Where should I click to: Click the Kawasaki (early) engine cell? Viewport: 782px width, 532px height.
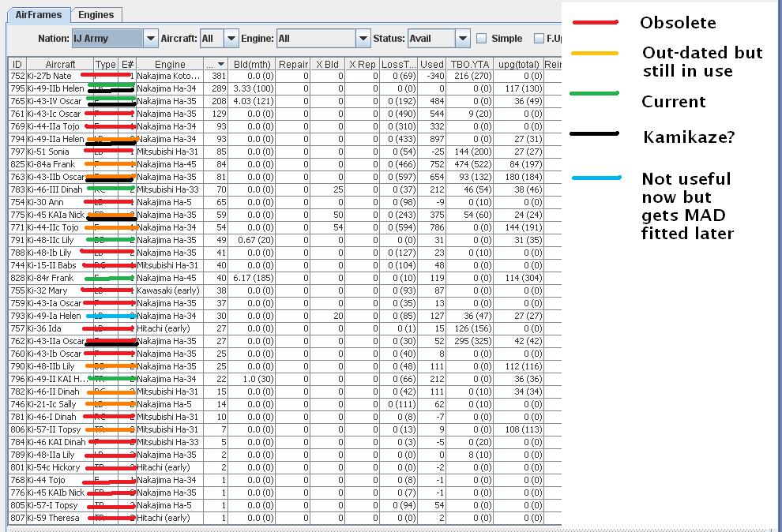pyautogui.click(x=170, y=290)
